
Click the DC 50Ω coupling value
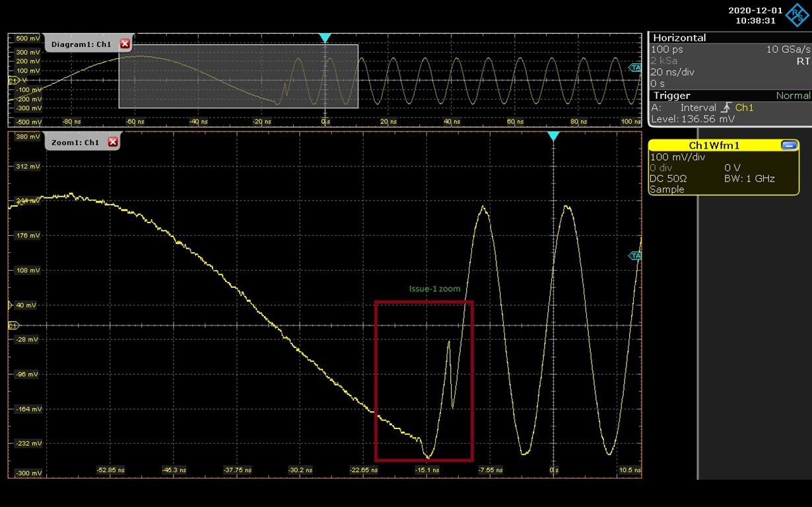pyautogui.click(x=668, y=178)
